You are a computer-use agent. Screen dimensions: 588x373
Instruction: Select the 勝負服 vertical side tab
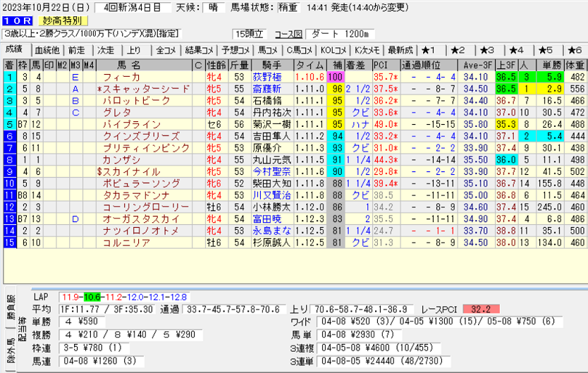(x=9, y=307)
